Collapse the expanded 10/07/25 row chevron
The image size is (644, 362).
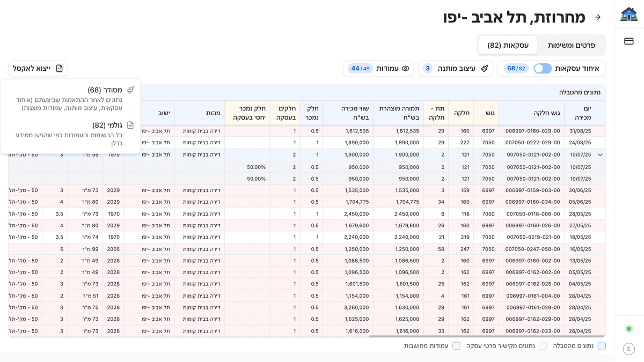click(x=600, y=154)
